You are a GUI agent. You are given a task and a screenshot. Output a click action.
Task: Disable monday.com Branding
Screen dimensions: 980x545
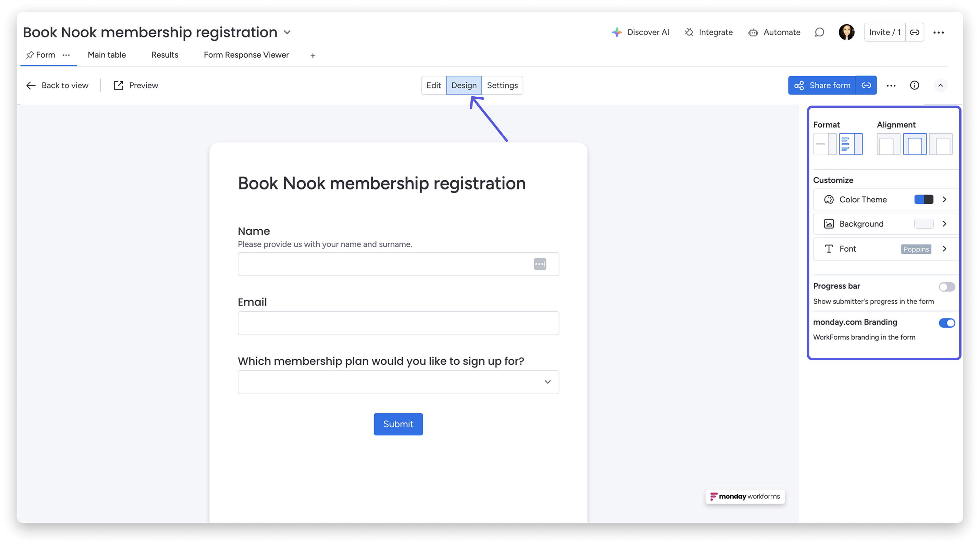click(948, 323)
